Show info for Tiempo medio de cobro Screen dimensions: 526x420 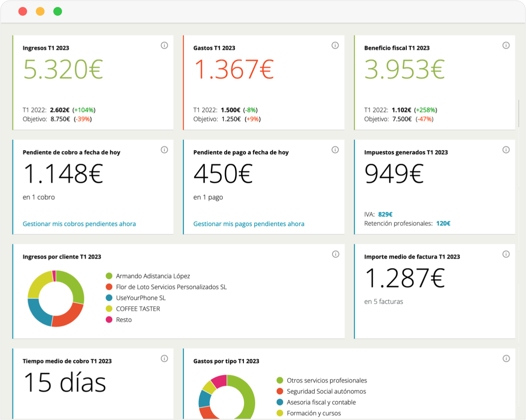pos(164,358)
